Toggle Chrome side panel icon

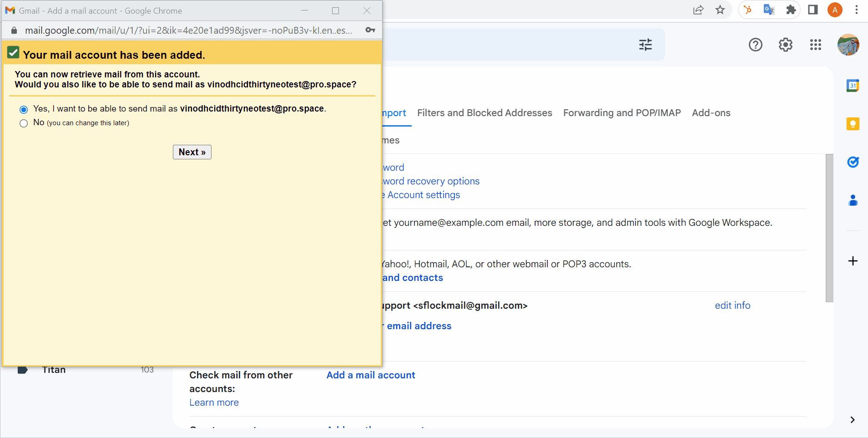[812, 10]
